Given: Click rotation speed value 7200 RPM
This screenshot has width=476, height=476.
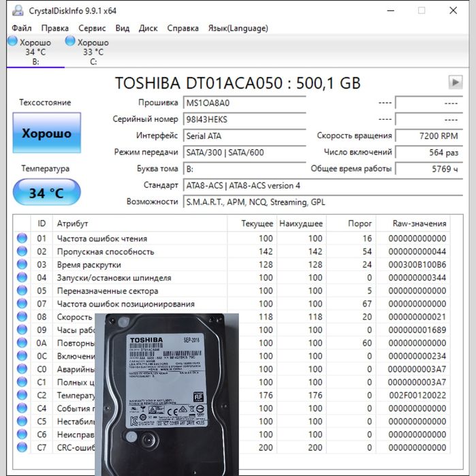Looking at the screenshot, I should (x=429, y=136).
